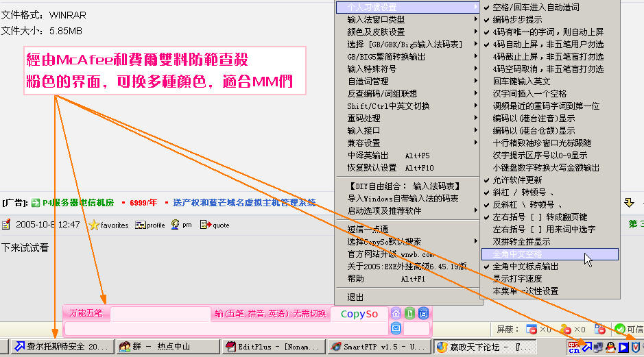Click the quote link text
644x357 pixels.
221,225
